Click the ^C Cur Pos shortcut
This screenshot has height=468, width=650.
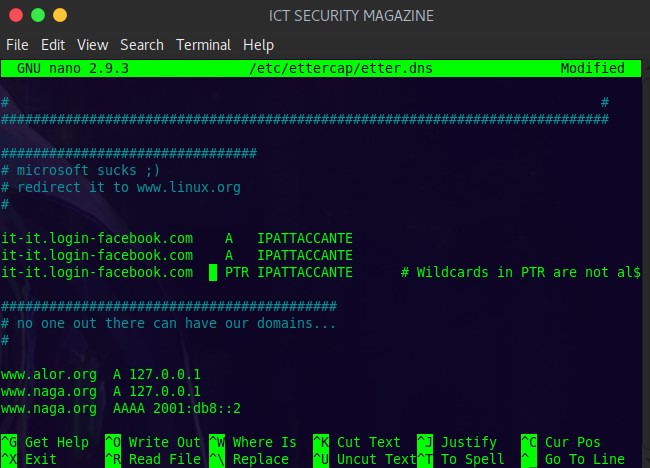tap(560, 442)
